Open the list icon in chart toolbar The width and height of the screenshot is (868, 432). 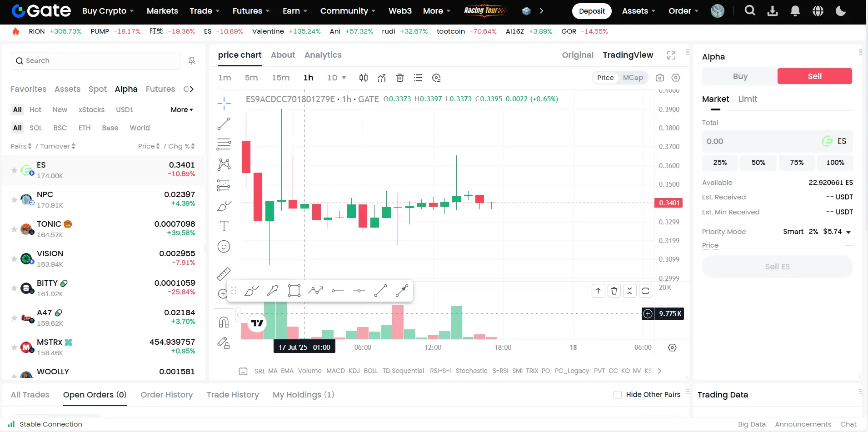(418, 78)
